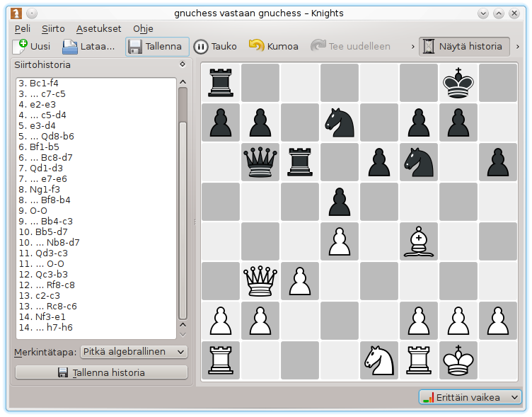Click the black king piece
The width and height of the screenshot is (532, 417).
458,84
